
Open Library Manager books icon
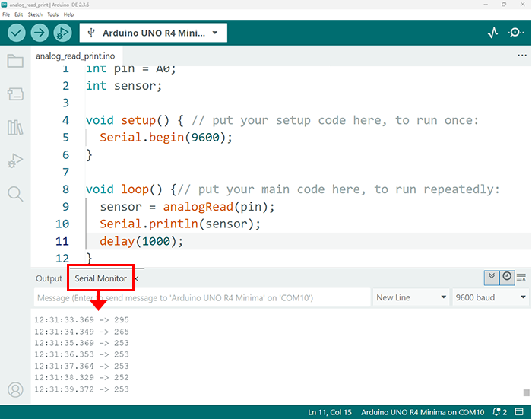click(x=15, y=127)
